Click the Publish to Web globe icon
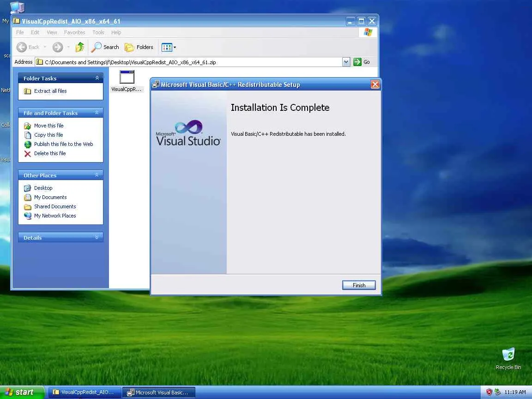 [x=28, y=144]
